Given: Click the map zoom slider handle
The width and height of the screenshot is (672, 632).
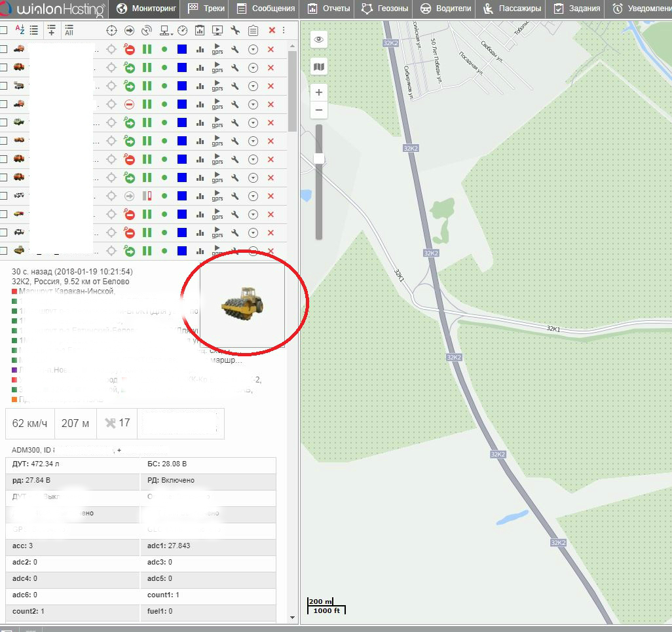Looking at the screenshot, I should pos(319,158).
